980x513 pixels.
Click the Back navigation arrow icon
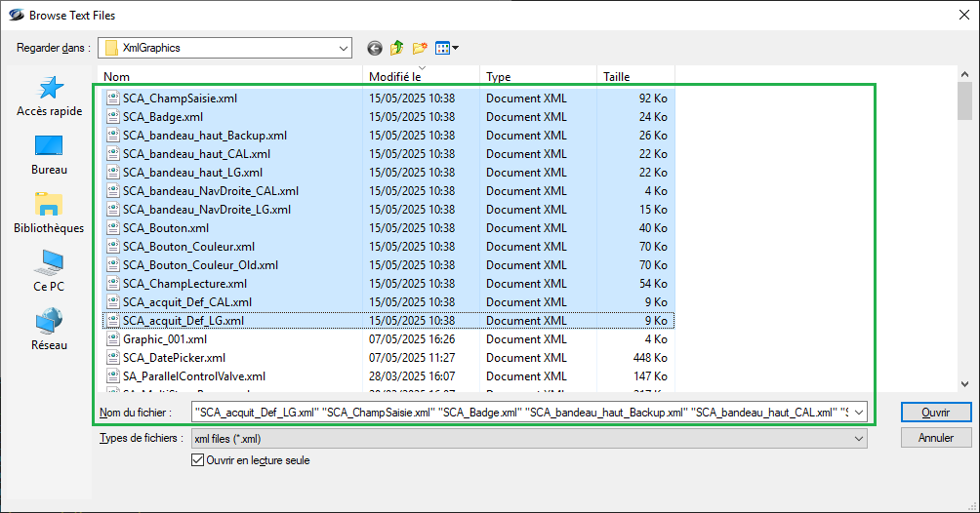[x=374, y=48]
